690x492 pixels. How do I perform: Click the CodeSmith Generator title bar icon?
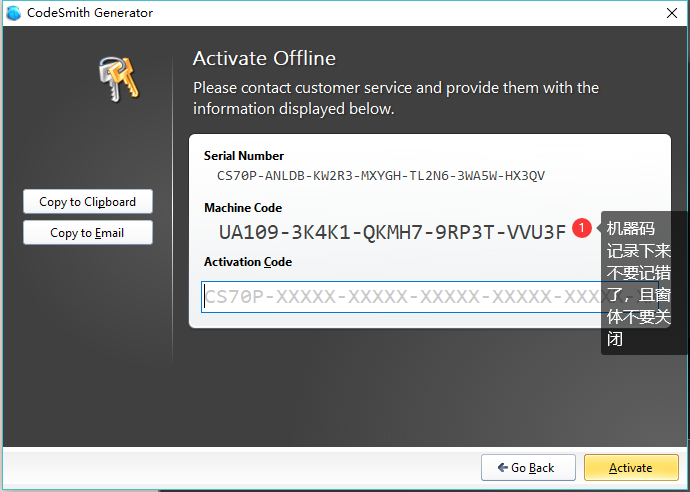tap(14, 13)
